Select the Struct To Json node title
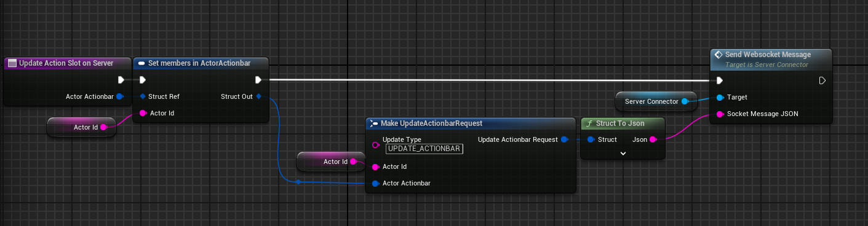The width and height of the screenshot is (868, 226). point(620,123)
